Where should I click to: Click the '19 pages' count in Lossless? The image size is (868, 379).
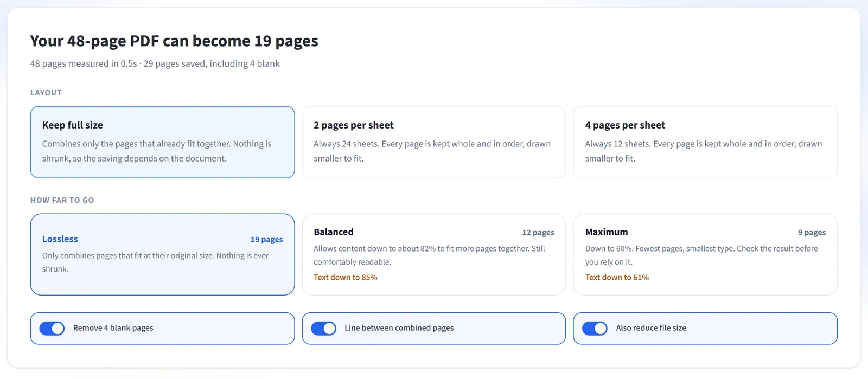click(x=266, y=239)
